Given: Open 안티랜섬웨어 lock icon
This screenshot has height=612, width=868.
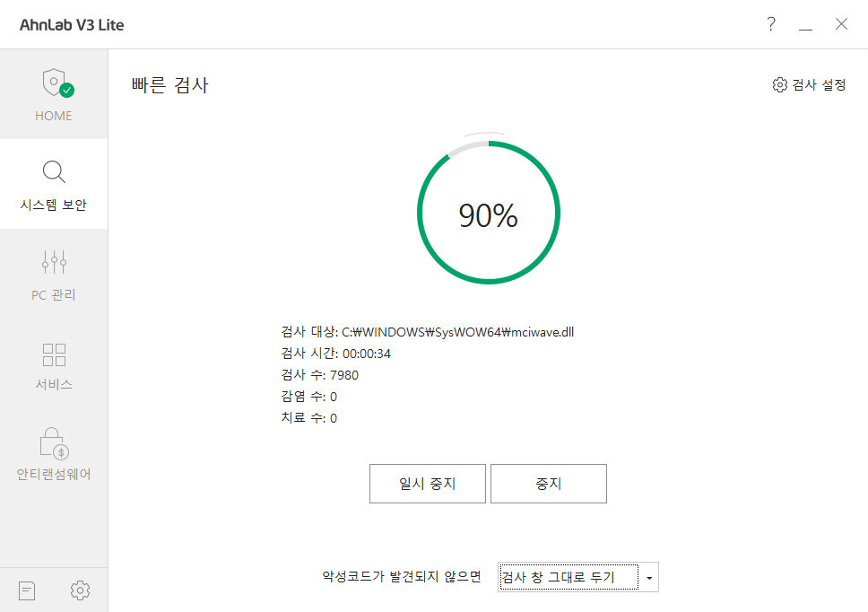Looking at the screenshot, I should [x=54, y=443].
